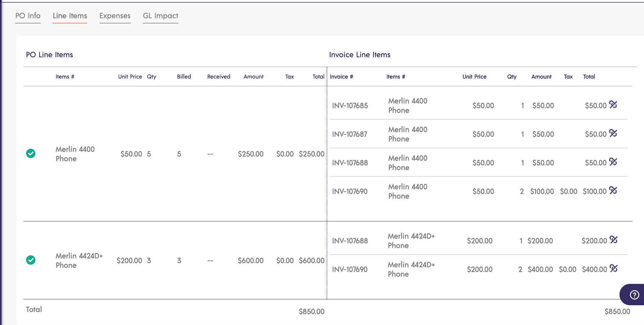This screenshot has width=644, height=325.
Task: Click INV-107690 in Merlin 4424D+ Phone group
Action: point(350,269)
